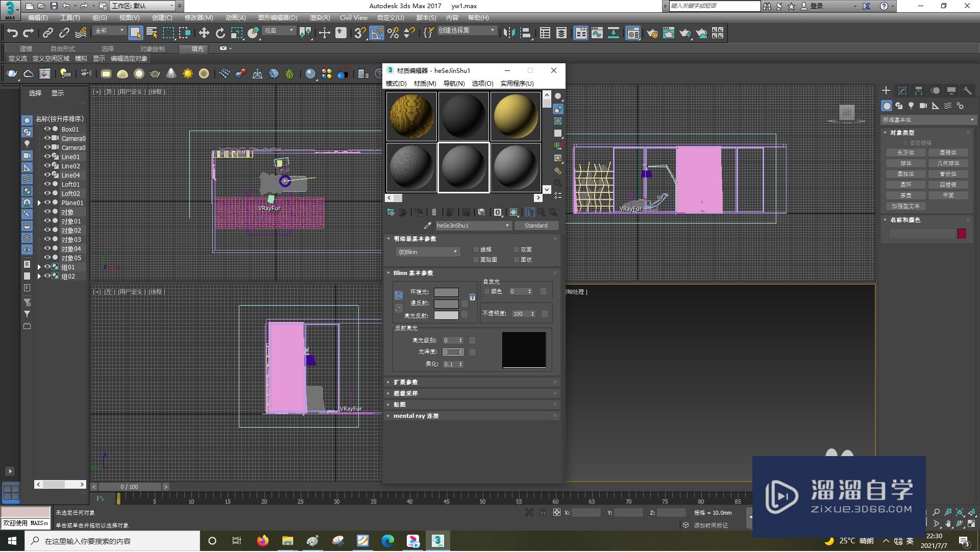Screen dimensions: 980x552
Task: Enable the 线框 wire checkbox
Action: click(476, 250)
